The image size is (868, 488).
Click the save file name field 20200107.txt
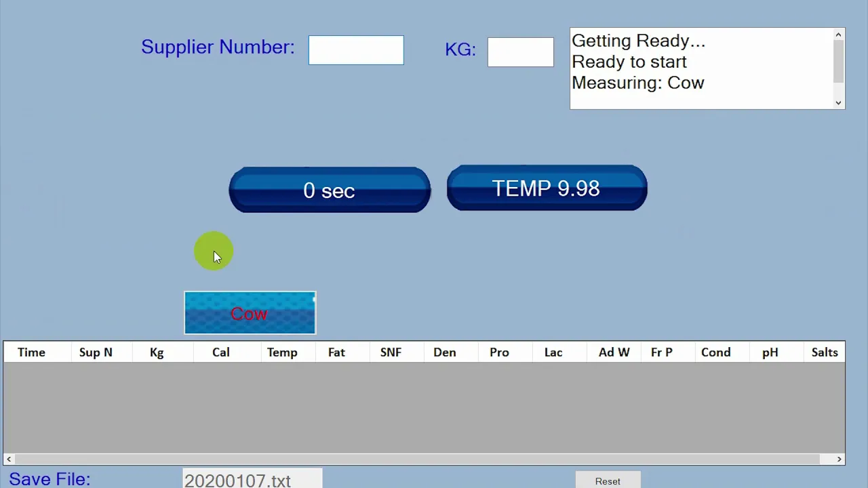pos(252,479)
